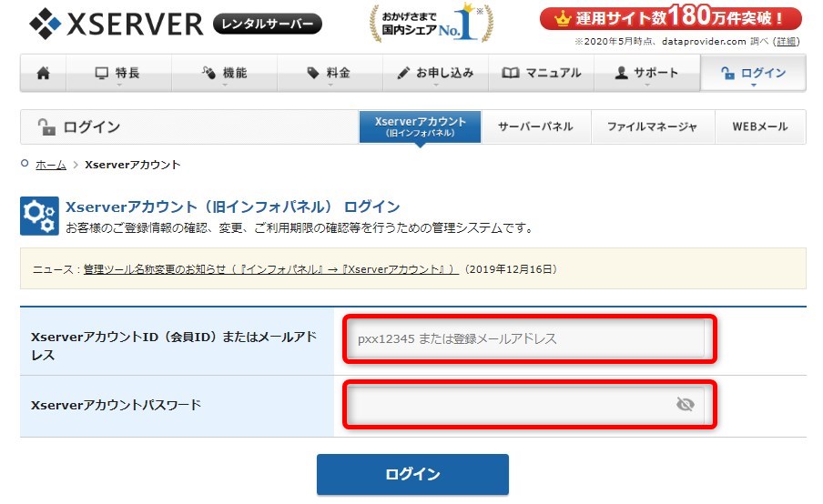This screenshot has height=504, width=823.
Task: Open the 詳細 link under the banner
Action: pos(786,42)
